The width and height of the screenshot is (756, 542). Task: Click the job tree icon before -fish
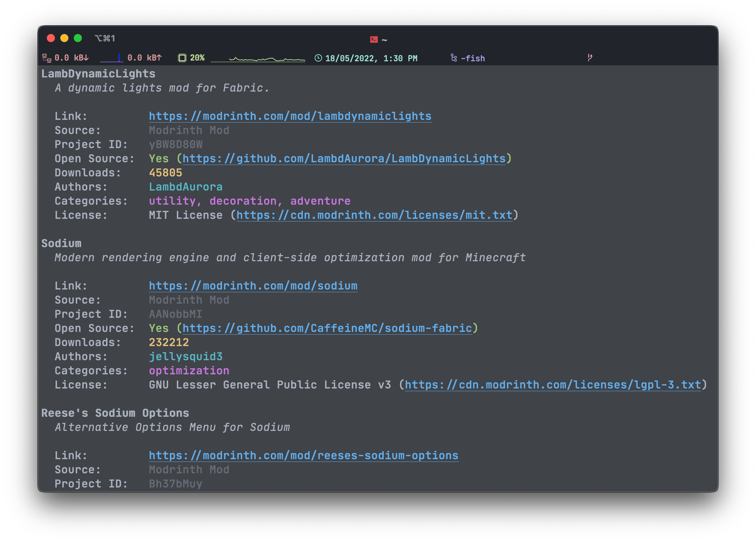coord(454,58)
